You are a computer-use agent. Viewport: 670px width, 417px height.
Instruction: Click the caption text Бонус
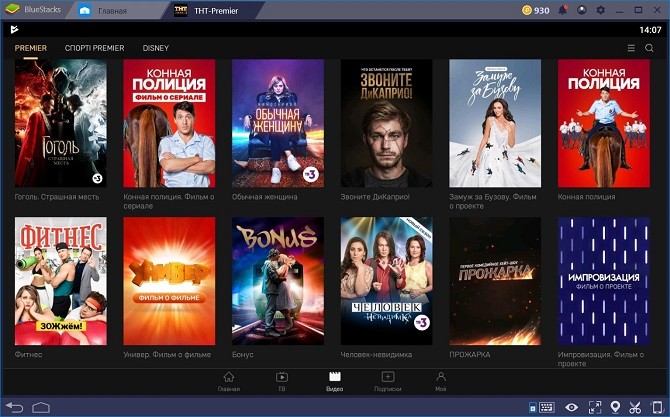pyautogui.click(x=243, y=355)
